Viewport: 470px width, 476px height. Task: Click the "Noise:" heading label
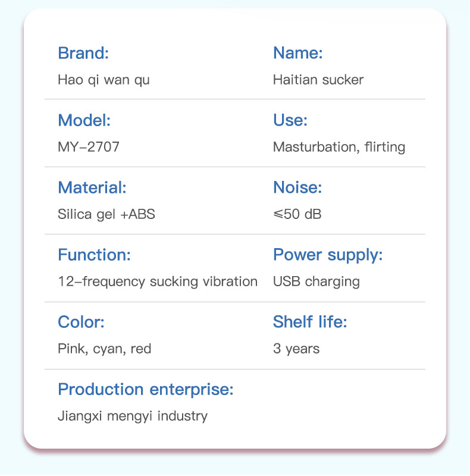pyautogui.click(x=297, y=188)
